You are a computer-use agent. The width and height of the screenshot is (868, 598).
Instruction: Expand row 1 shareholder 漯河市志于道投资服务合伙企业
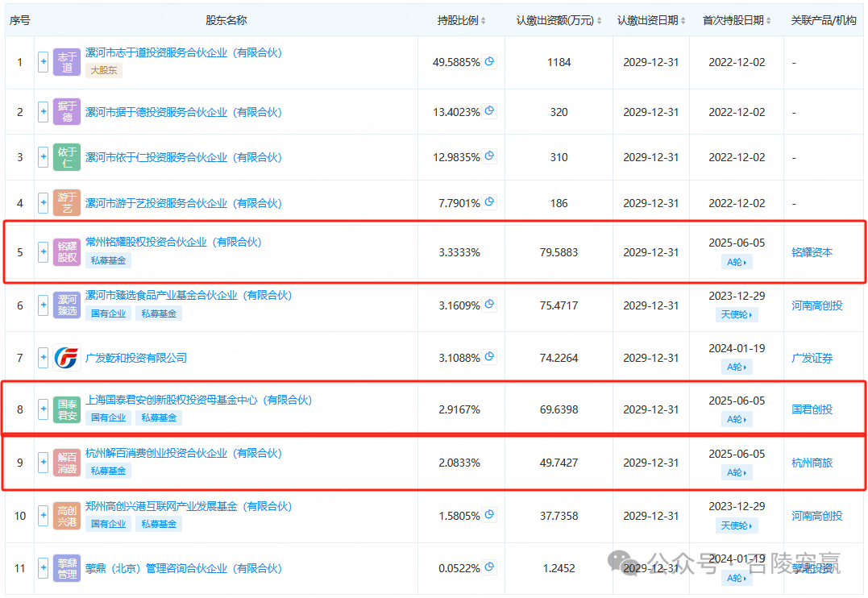point(44,62)
